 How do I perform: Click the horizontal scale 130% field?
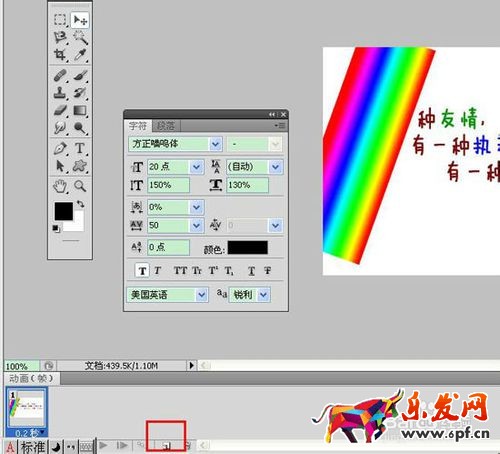(x=247, y=185)
